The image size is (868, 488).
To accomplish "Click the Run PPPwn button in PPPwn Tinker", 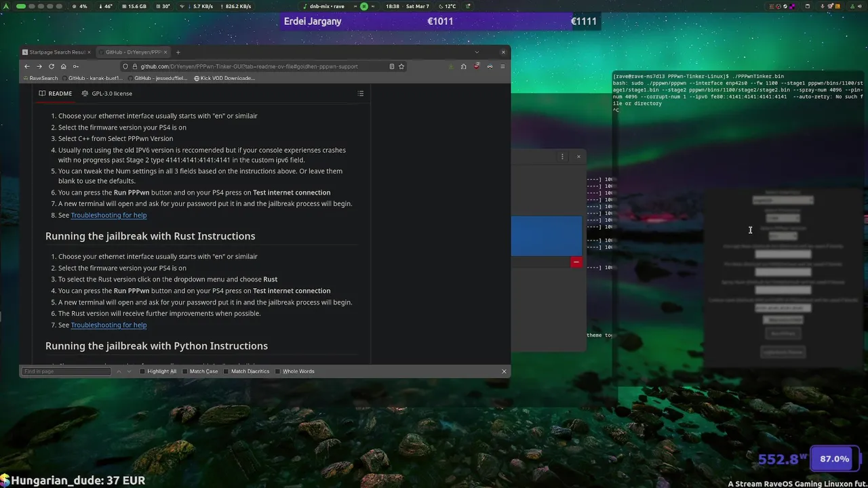I will pyautogui.click(x=783, y=333).
